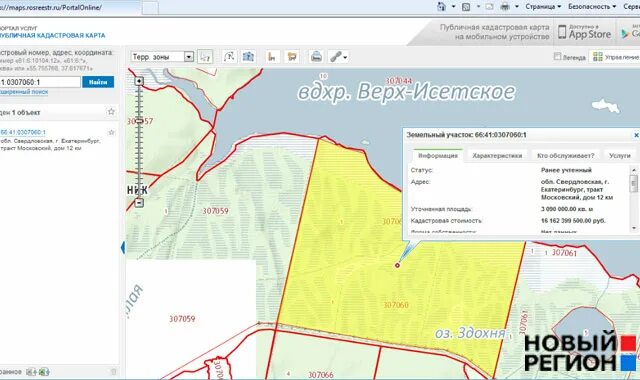640x380 pixels.
Task: Toggle the Легенда checkbox
Action: (557, 56)
